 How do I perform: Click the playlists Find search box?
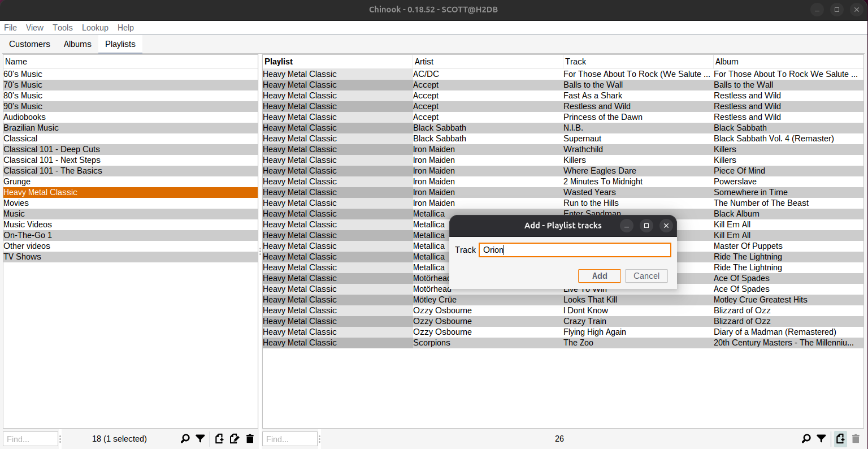click(x=31, y=438)
